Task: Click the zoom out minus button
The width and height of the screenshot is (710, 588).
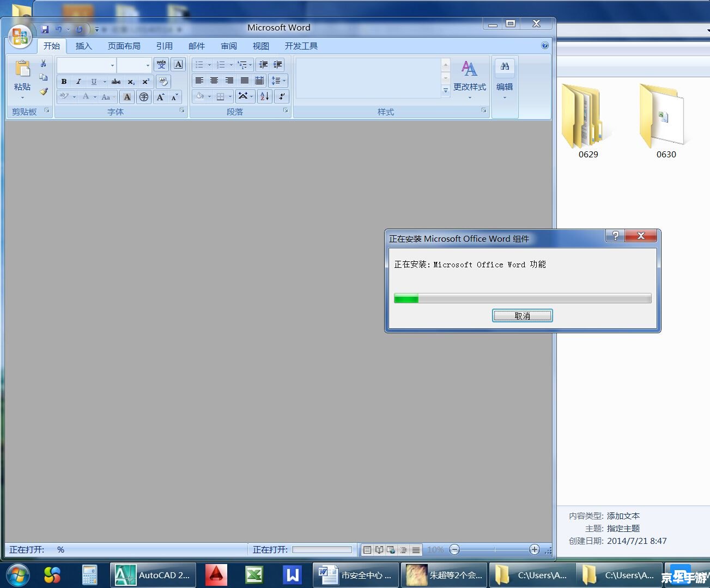Action: click(x=455, y=550)
